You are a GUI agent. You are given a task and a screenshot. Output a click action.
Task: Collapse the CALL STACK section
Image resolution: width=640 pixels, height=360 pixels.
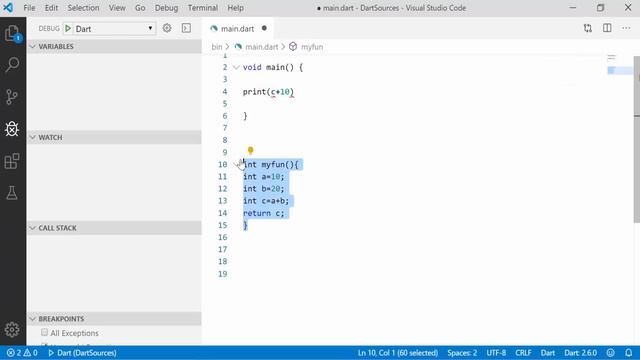coord(114,228)
